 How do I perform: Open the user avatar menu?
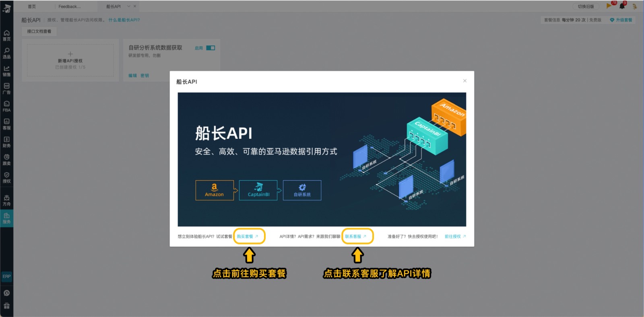click(635, 6)
